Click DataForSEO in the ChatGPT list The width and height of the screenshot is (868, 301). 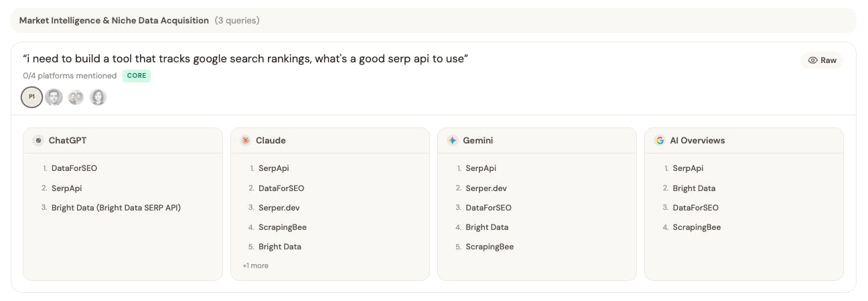pyautogui.click(x=74, y=168)
